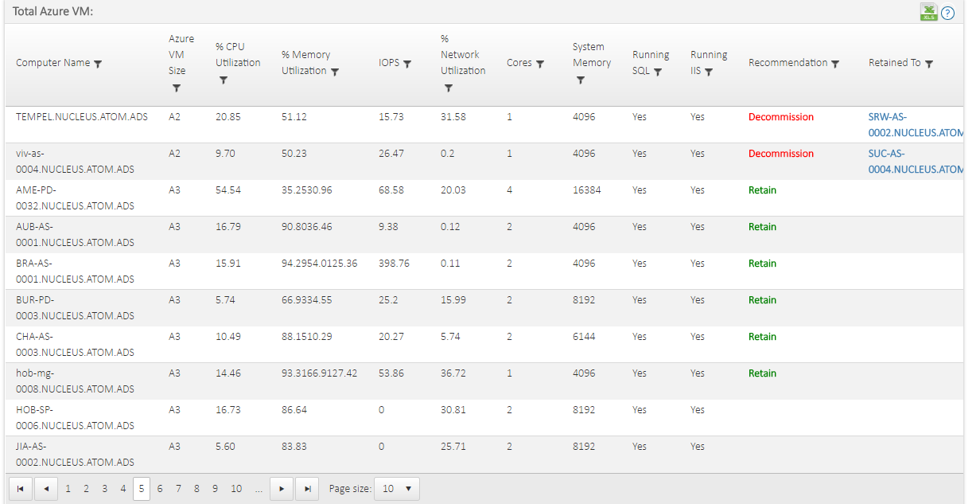The image size is (980, 504).
Task: Sort by Cores column header
Action: [x=519, y=63]
